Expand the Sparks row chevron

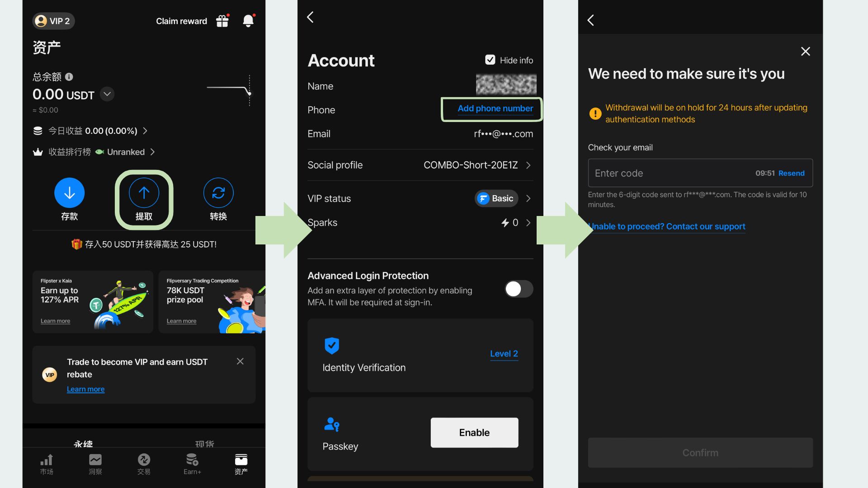tap(528, 223)
